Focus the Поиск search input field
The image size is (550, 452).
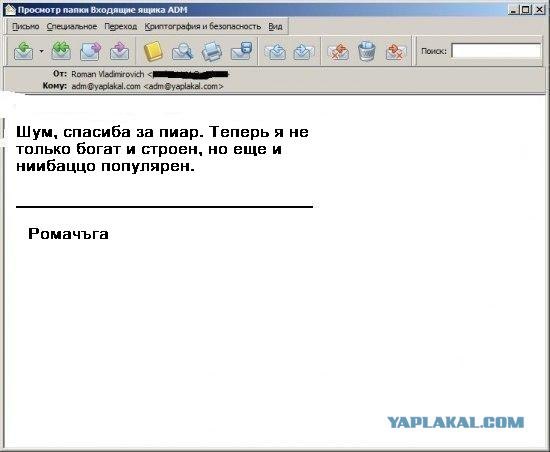(x=496, y=51)
